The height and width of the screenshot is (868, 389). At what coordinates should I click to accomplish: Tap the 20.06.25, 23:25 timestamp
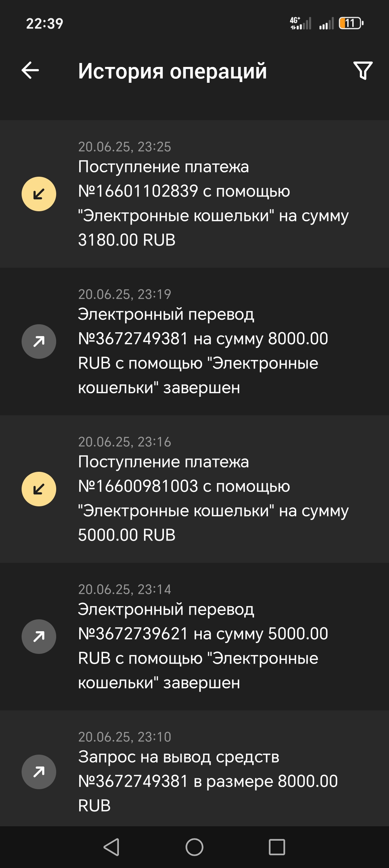pyautogui.click(x=125, y=147)
